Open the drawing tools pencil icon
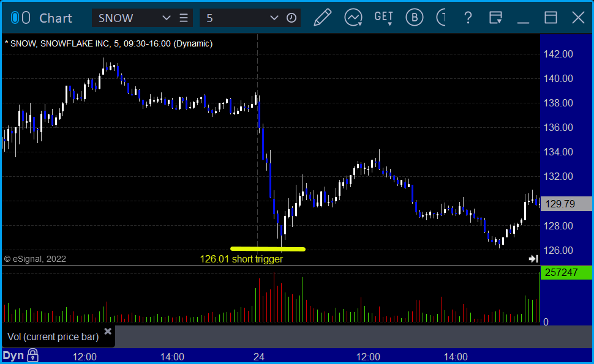Image resolution: width=594 pixels, height=364 pixels. (322, 18)
